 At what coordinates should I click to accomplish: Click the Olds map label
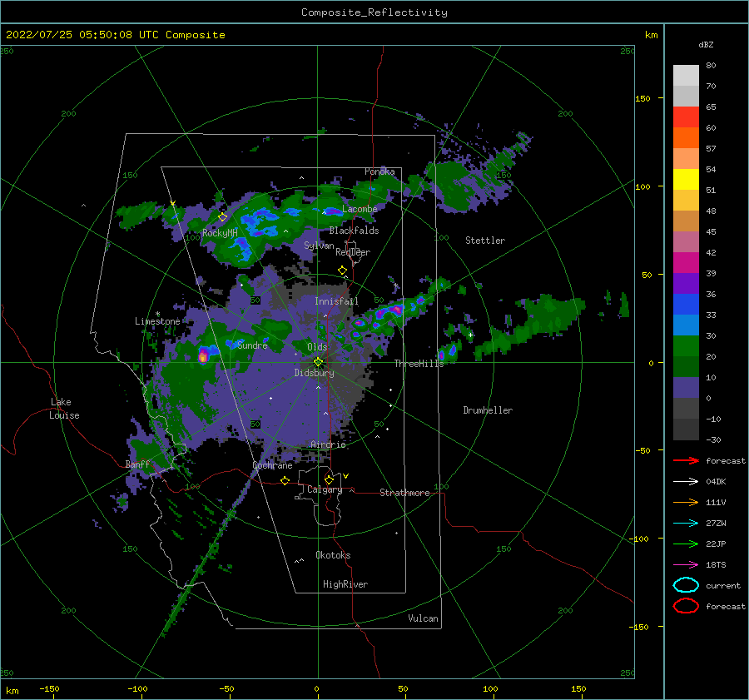(x=317, y=347)
